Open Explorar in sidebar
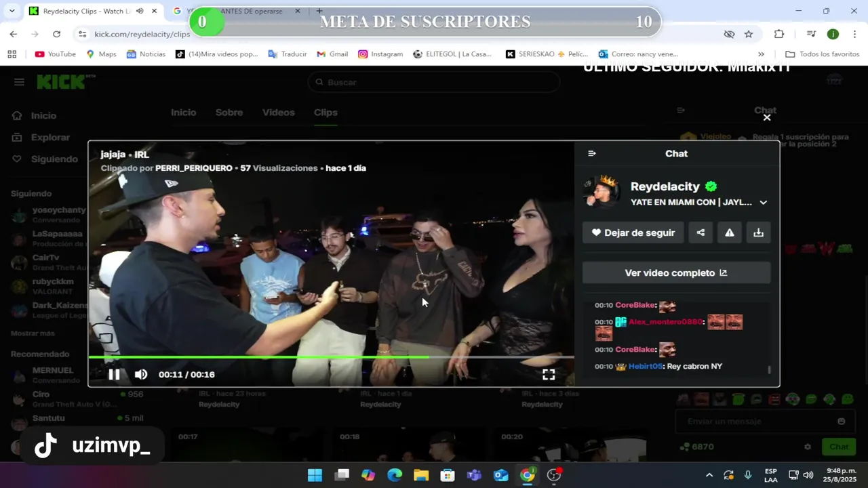This screenshot has width=868, height=488. (x=50, y=137)
